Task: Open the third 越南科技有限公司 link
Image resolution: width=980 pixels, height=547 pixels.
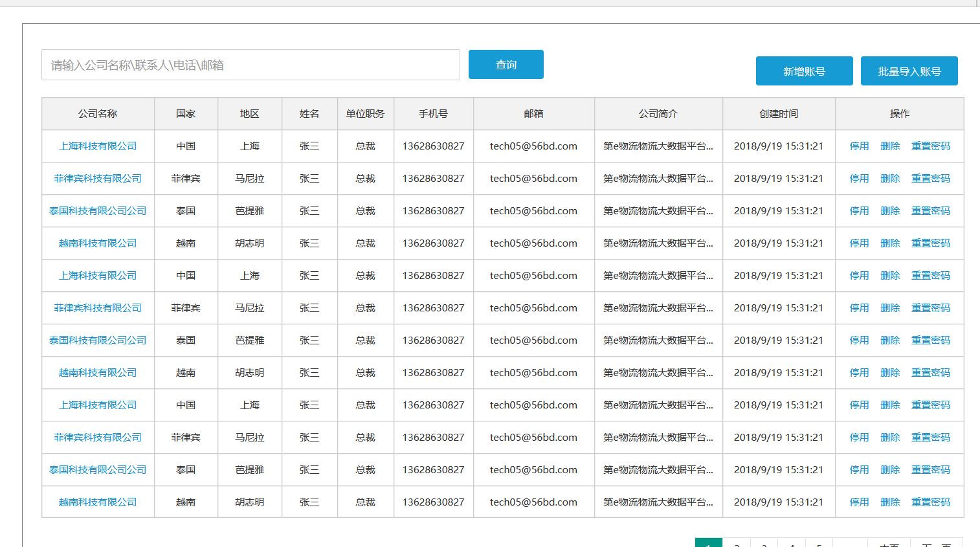Action: point(98,502)
